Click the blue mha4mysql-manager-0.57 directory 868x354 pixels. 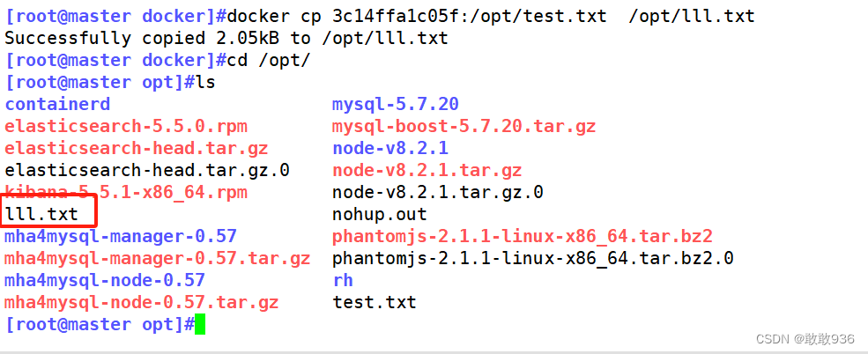pos(121,236)
